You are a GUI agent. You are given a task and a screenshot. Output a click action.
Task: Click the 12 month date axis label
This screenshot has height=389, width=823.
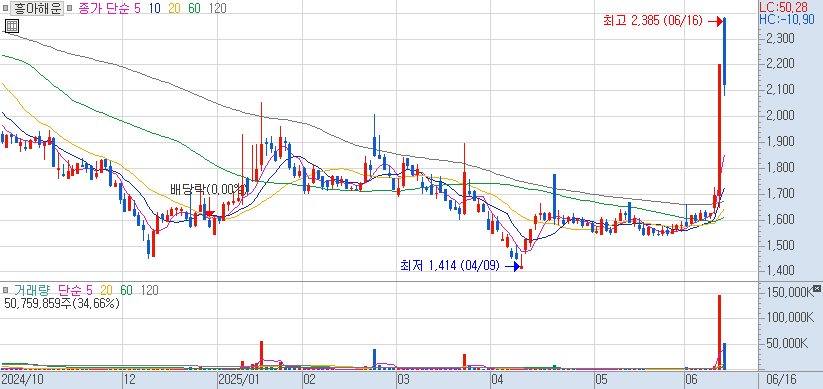[x=129, y=379]
